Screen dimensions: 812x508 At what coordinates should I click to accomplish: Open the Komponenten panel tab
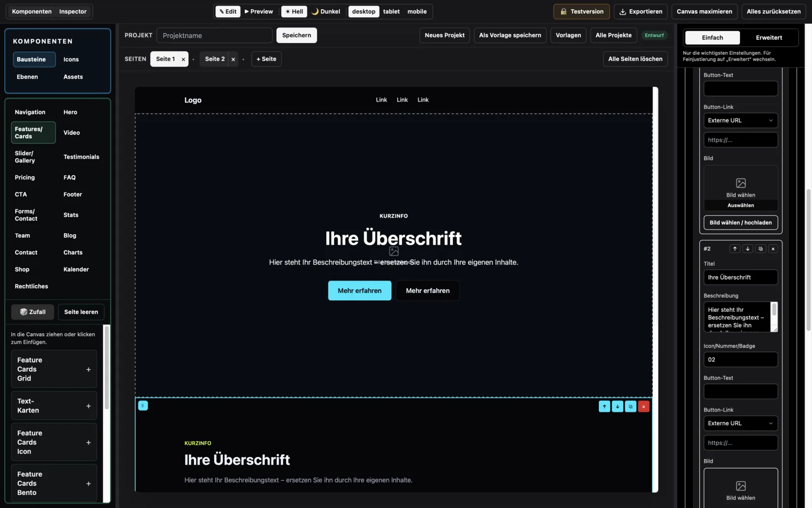[x=31, y=11]
